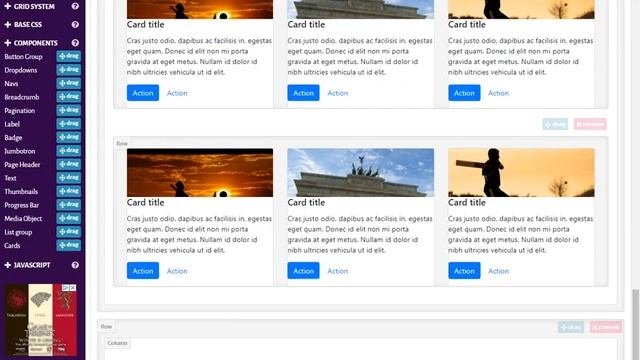Screen dimensions: 640x360
Task: Click blue Action button on upper sunset card
Action: 143,93
